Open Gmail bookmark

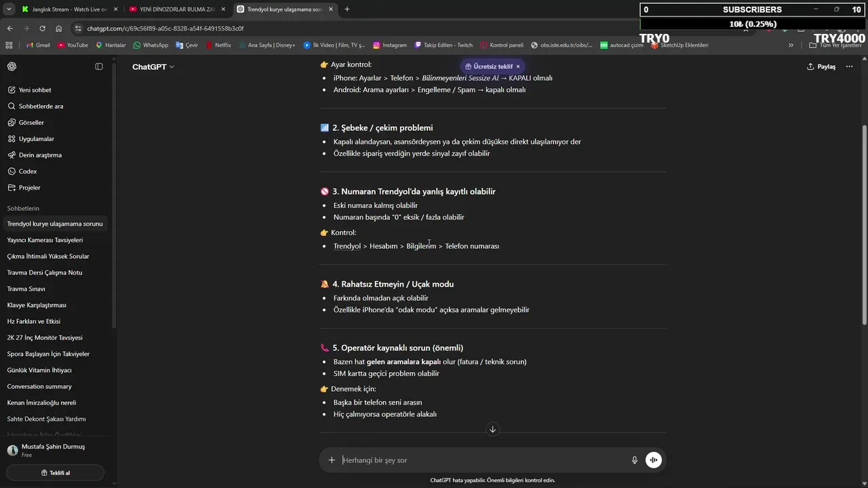pos(38,45)
